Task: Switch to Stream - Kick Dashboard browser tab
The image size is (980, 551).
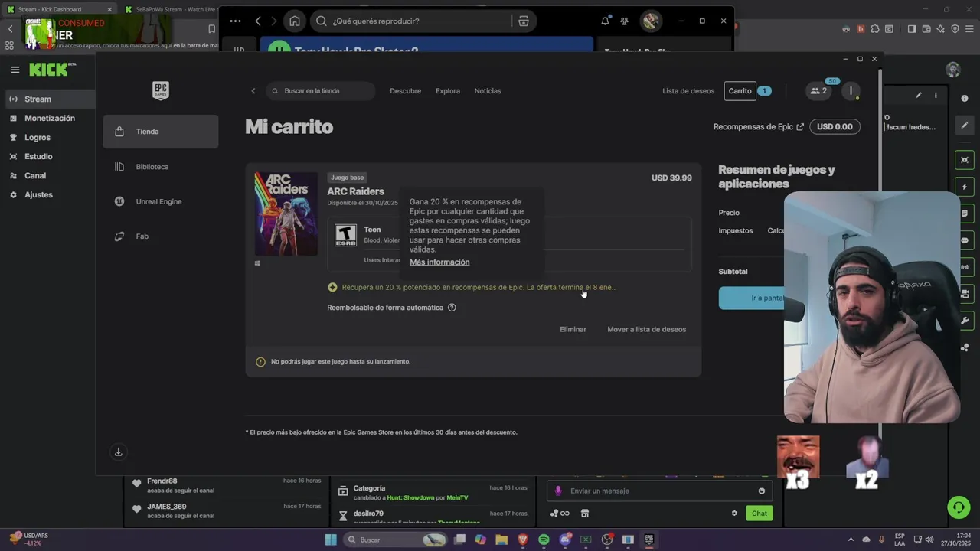Action: click(60, 9)
